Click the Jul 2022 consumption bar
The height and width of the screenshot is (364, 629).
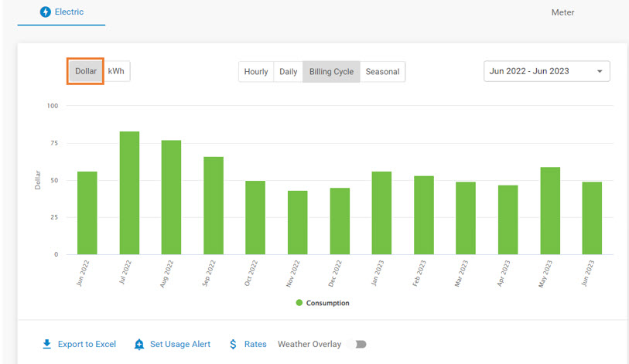point(129,193)
